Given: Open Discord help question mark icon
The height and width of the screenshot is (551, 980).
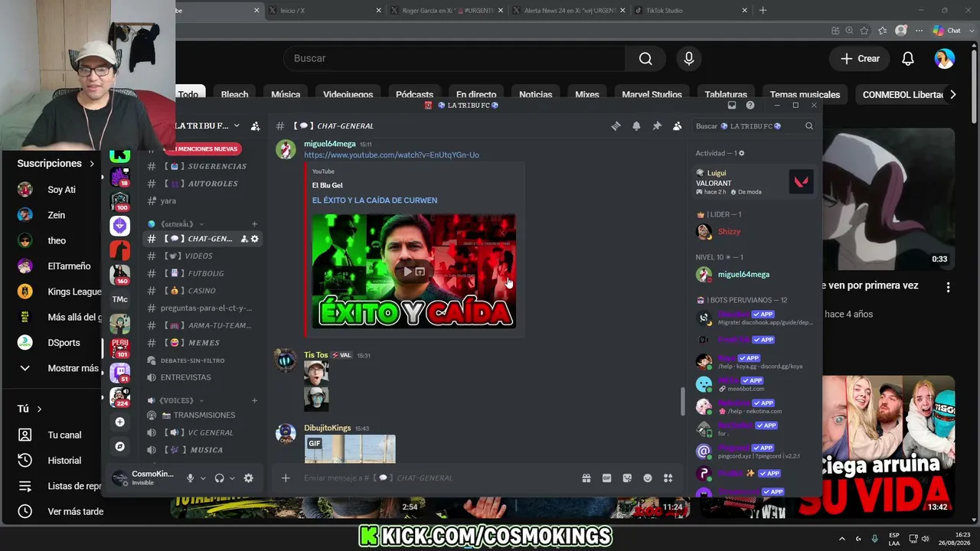Looking at the screenshot, I should click(750, 105).
